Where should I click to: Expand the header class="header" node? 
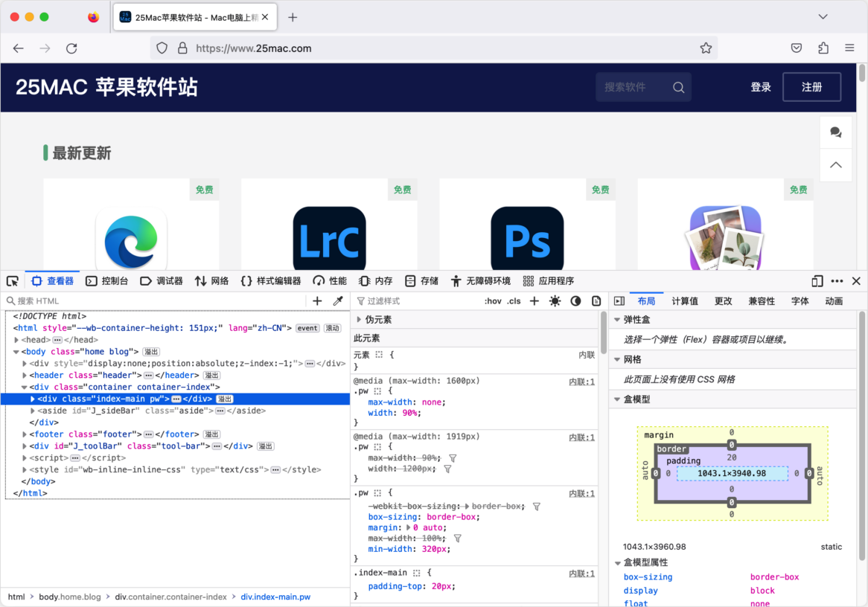pyautogui.click(x=25, y=376)
